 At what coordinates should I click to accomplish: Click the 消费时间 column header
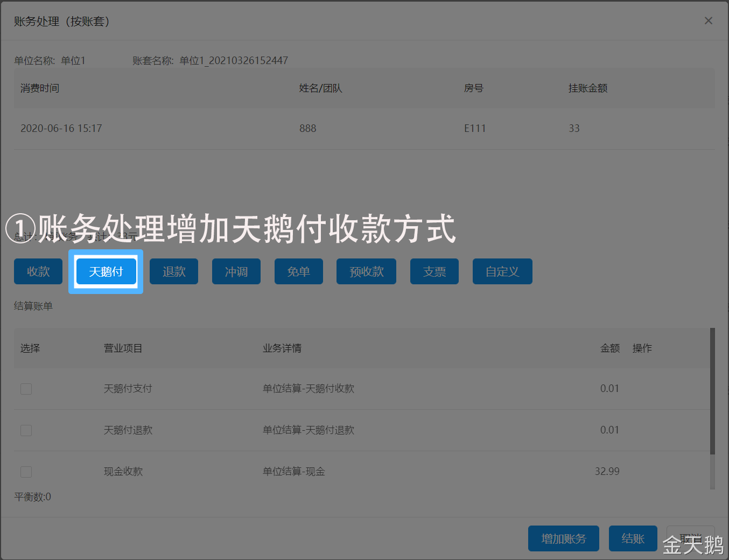[x=40, y=88]
